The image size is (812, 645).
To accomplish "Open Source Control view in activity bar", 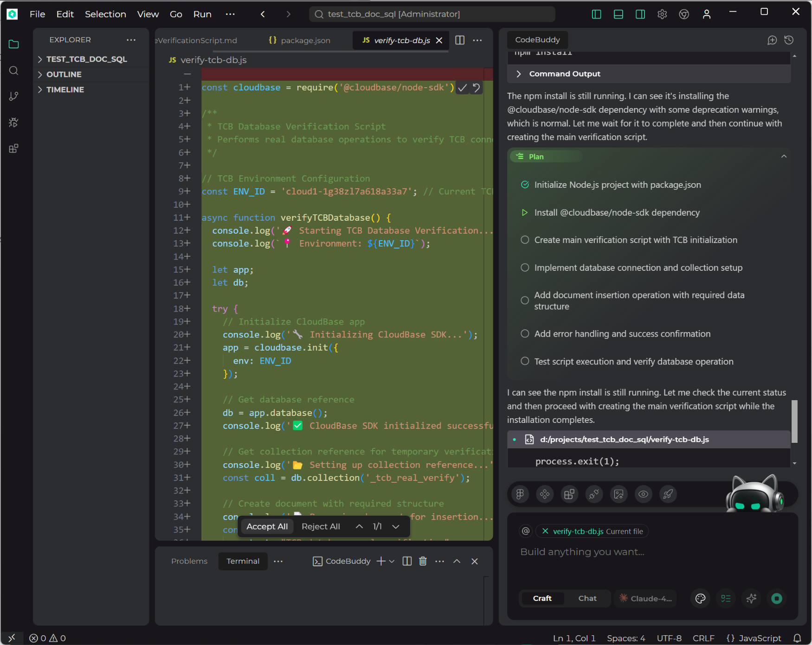I will (13, 96).
